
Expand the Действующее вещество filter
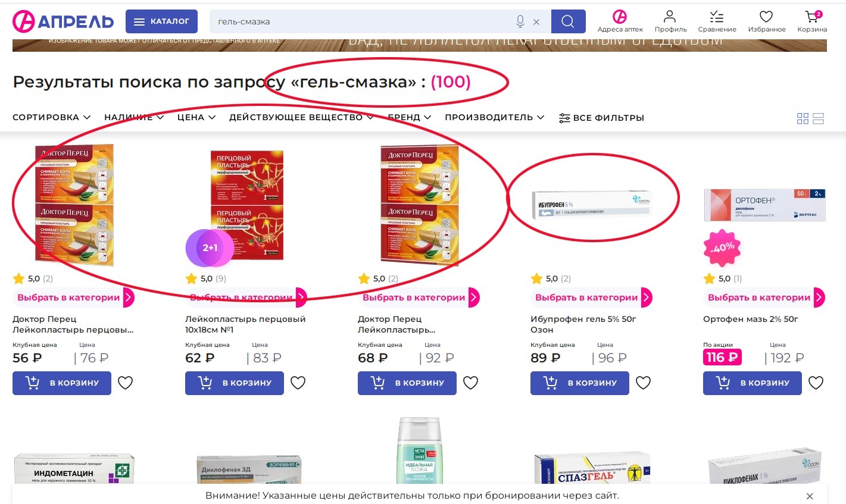coord(301,117)
